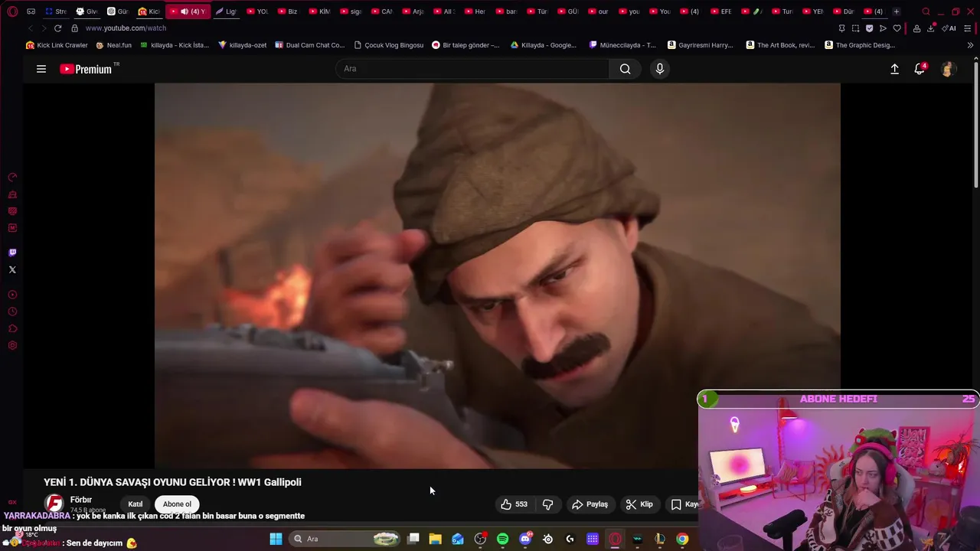This screenshot has height=551, width=980.
Task: Open Discord from the taskbar
Action: (x=526, y=539)
